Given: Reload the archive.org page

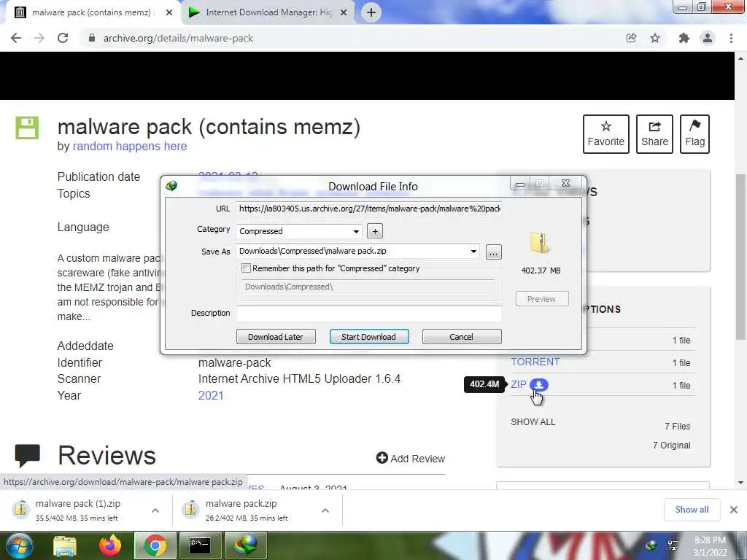Looking at the screenshot, I should coord(63,38).
